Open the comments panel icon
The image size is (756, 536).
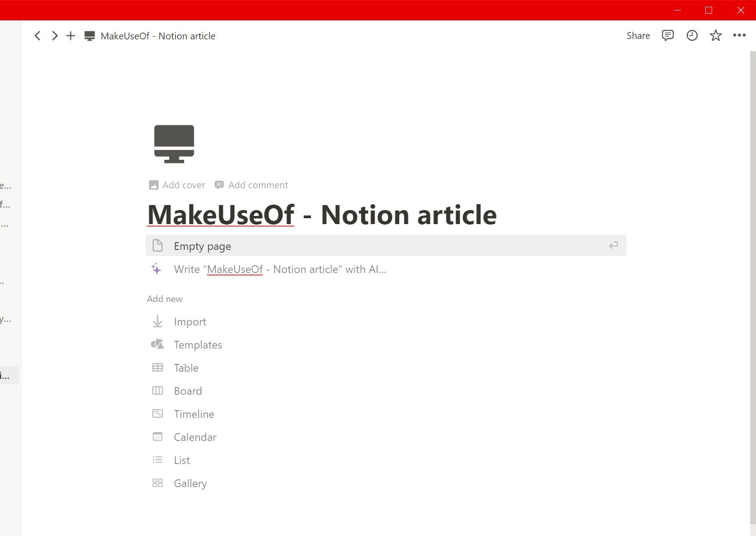click(x=667, y=35)
